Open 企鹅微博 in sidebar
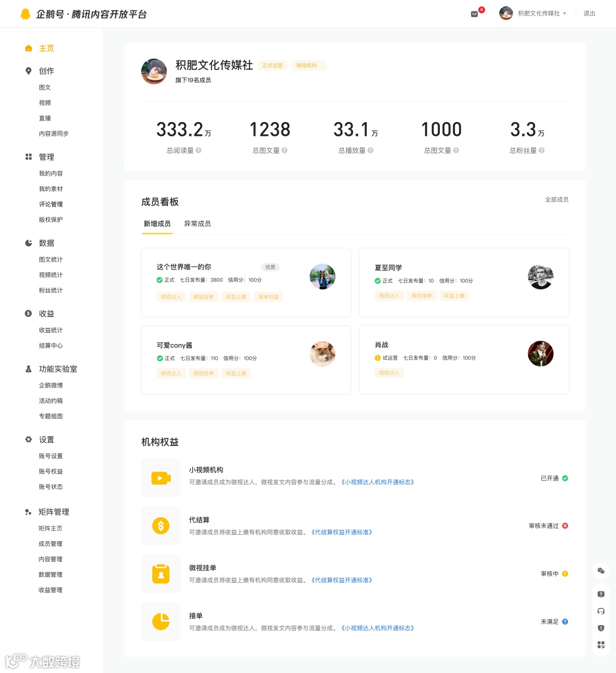This screenshot has height=673, width=616. 51,385
